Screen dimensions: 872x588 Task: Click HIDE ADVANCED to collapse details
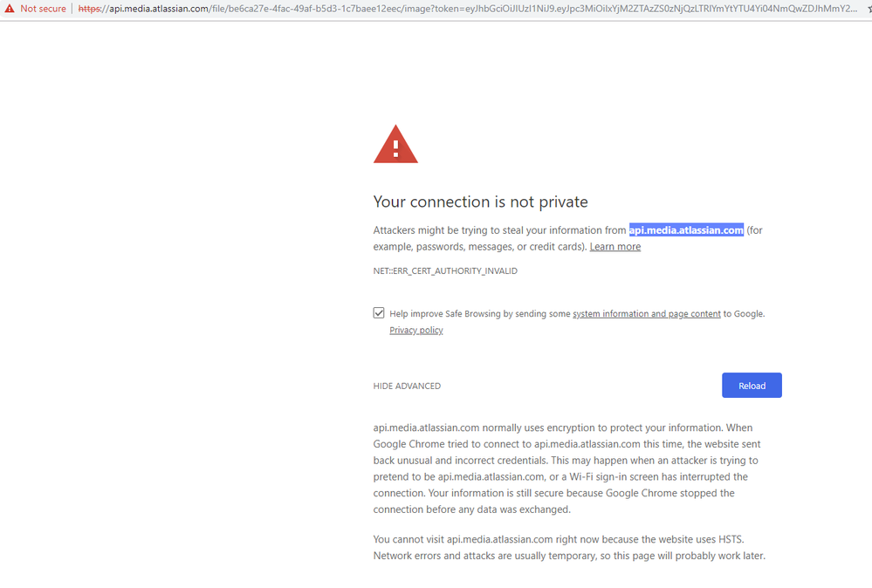(407, 386)
